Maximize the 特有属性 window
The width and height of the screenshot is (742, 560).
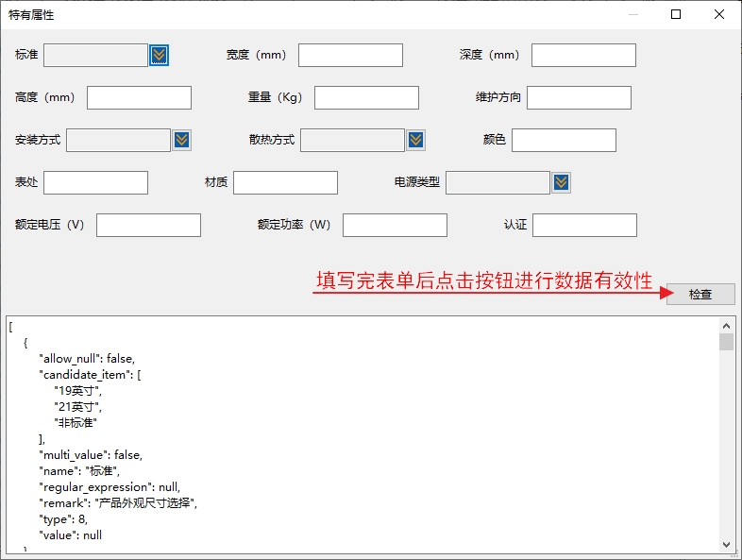676,14
